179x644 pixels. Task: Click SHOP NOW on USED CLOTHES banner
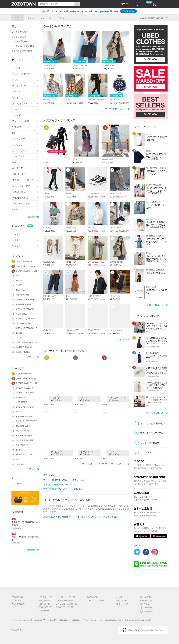pyautogui.click(x=151, y=59)
